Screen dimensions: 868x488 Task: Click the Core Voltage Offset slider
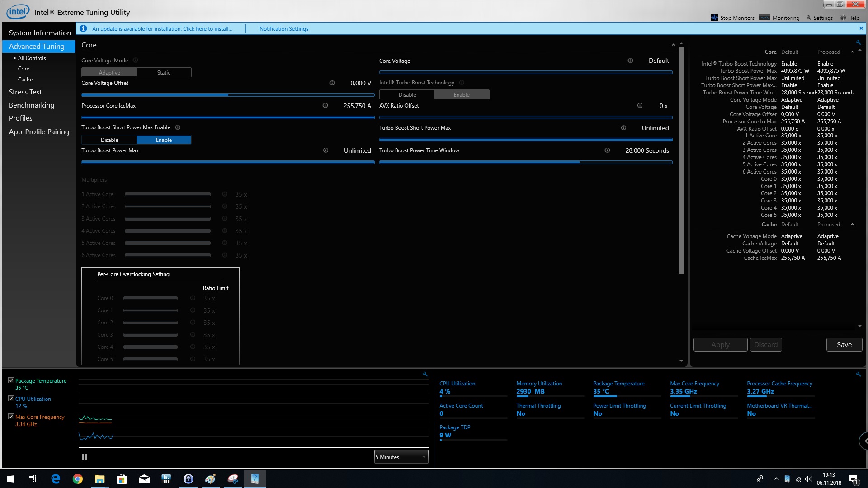tap(228, 95)
